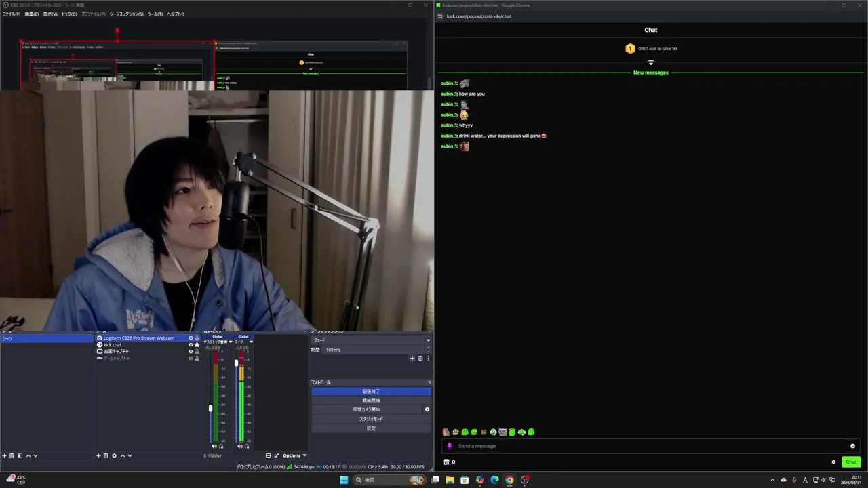Open the 編集(E) menu in OBS
Image resolution: width=868 pixels, height=488 pixels.
click(31, 14)
